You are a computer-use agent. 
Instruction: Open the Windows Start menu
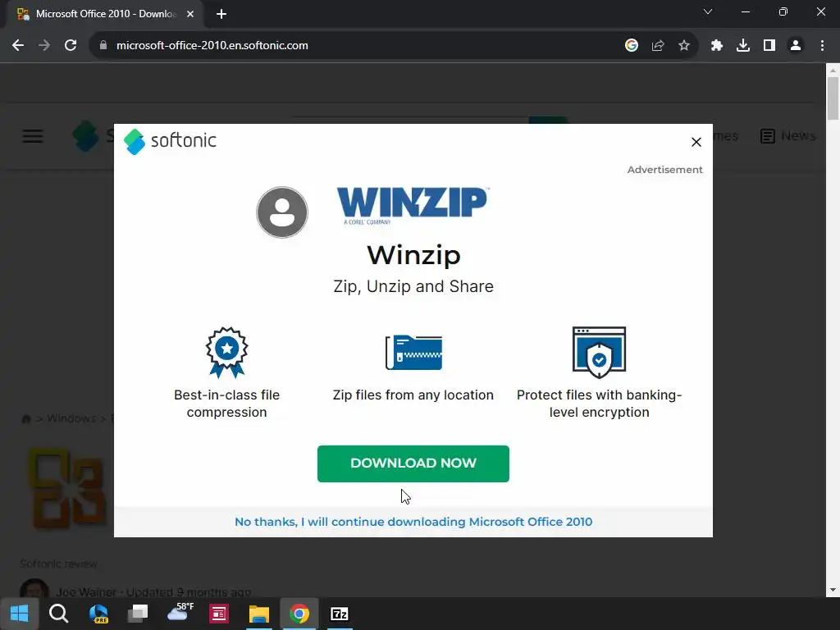20,614
